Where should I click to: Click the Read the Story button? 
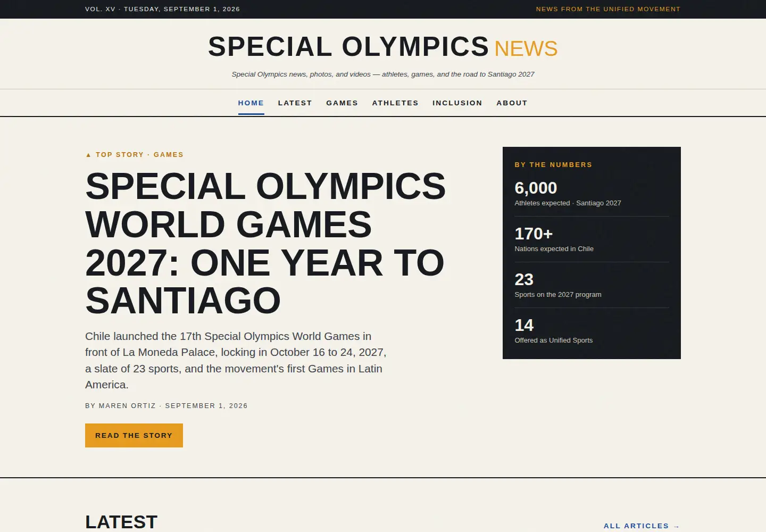pyautogui.click(x=134, y=435)
